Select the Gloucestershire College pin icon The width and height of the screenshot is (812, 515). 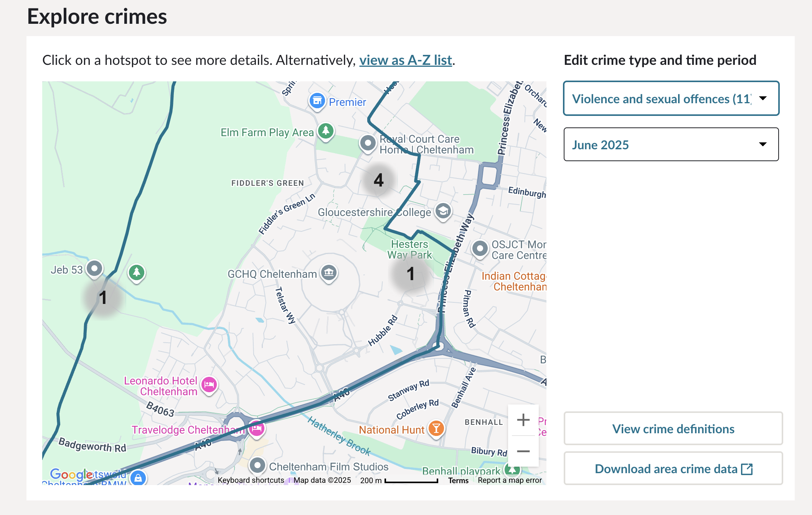pos(443,211)
